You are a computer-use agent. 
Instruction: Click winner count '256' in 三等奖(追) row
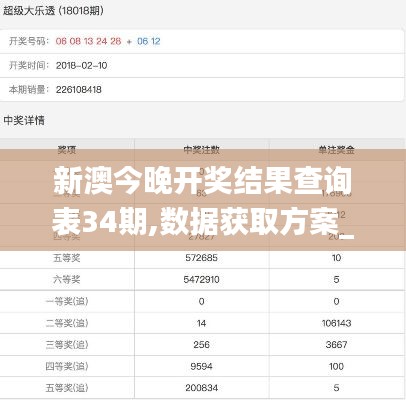tap(202, 345)
